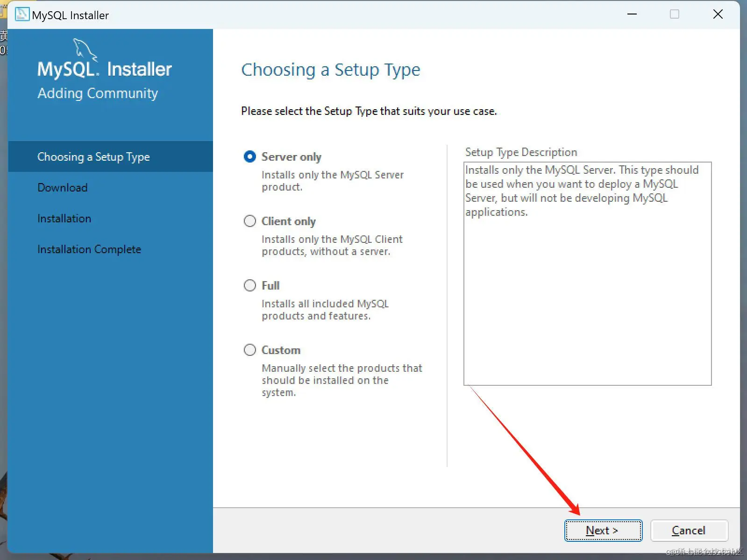Viewport: 747px width, 560px height.
Task: Select the Client only setup type
Action: [250, 221]
